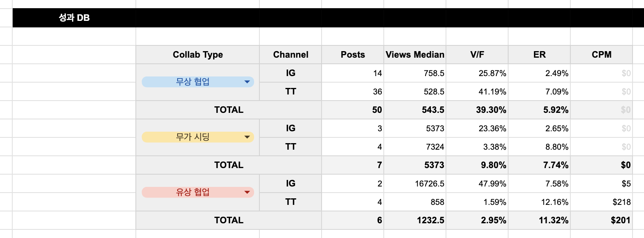Click the Channel column header
644x238 pixels.
(x=290, y=55)
